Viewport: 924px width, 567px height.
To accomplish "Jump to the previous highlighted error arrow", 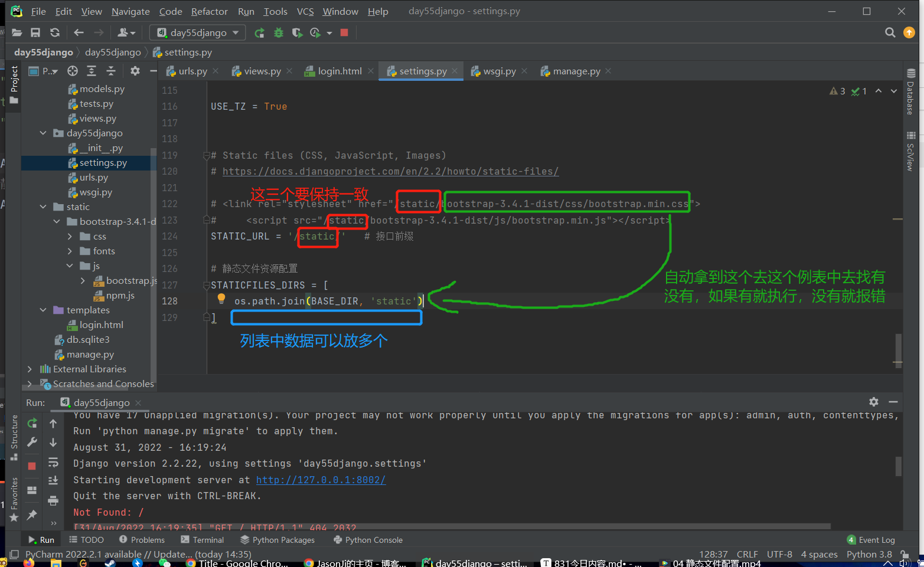I will 879,91.
